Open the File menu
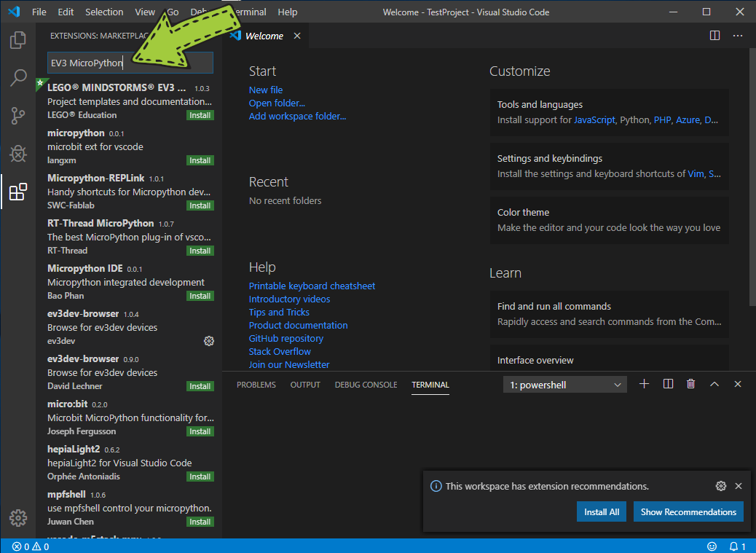The height and width of the screenshot is (553, 756). pyautogui.click(x=39, y=12)
